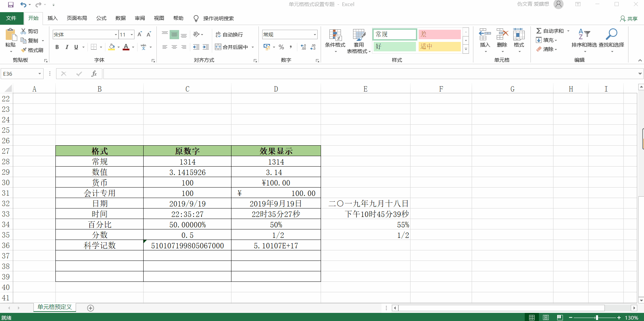Click the Insert Function fx icon
The width and height of the screenshot is (644, 321).
(x=94, y=74)
